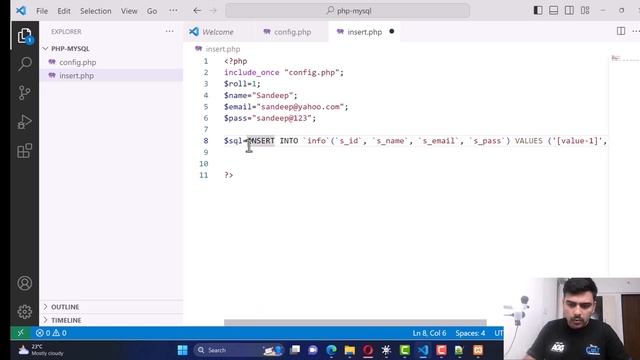
Task: Open the View menu
Action: [129, 11]
